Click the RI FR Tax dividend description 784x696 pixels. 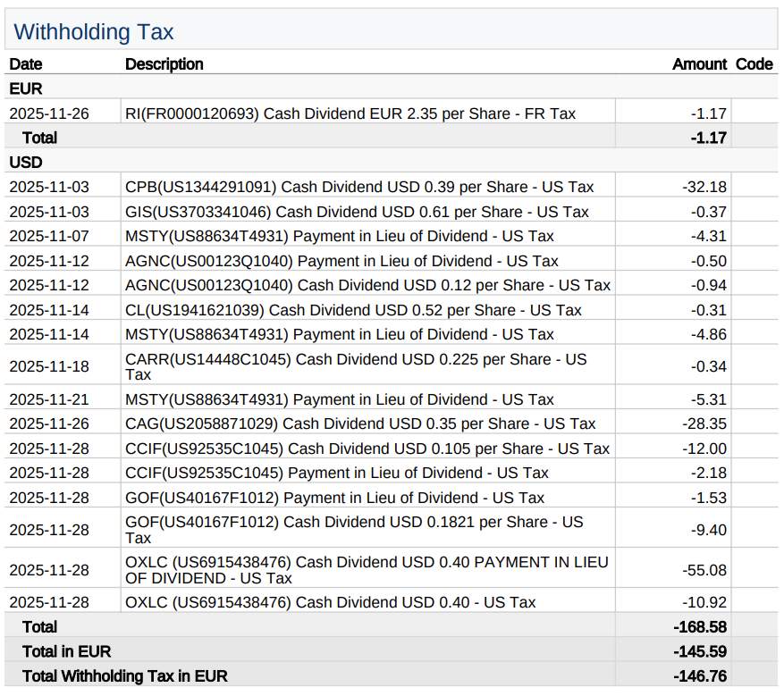pos(350,113)
